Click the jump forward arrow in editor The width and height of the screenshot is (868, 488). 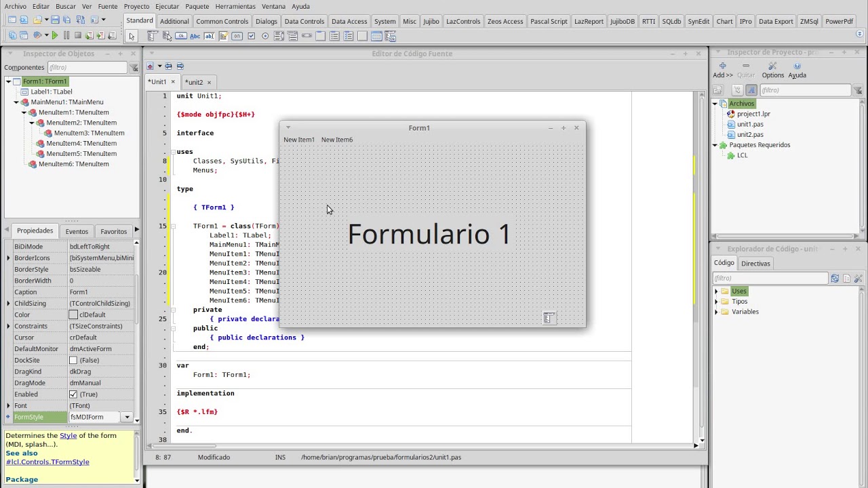(x=180, y=66)
